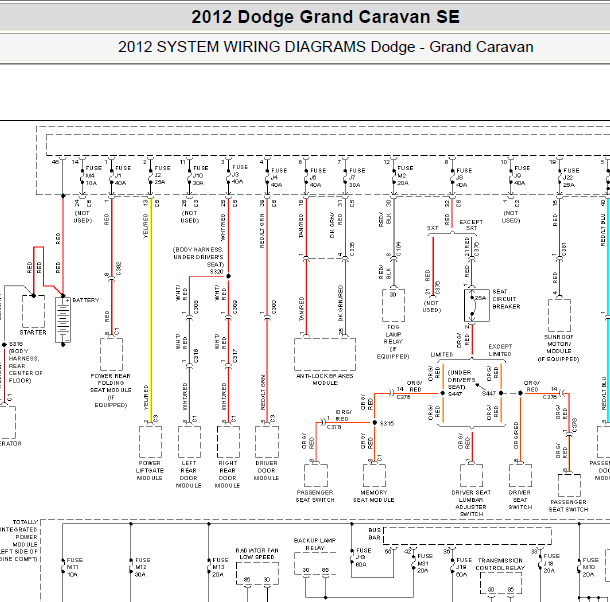This screenshot has height=602, width=610.
Task: Click the S316 splice label
Action: pos(16,344)
